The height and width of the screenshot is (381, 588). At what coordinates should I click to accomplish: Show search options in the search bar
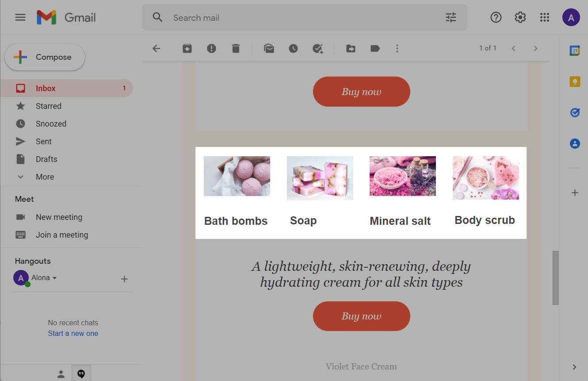(451, 18)
